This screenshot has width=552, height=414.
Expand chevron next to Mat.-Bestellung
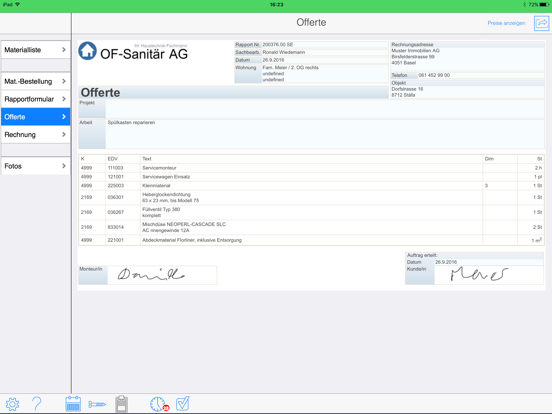(64, 81)
